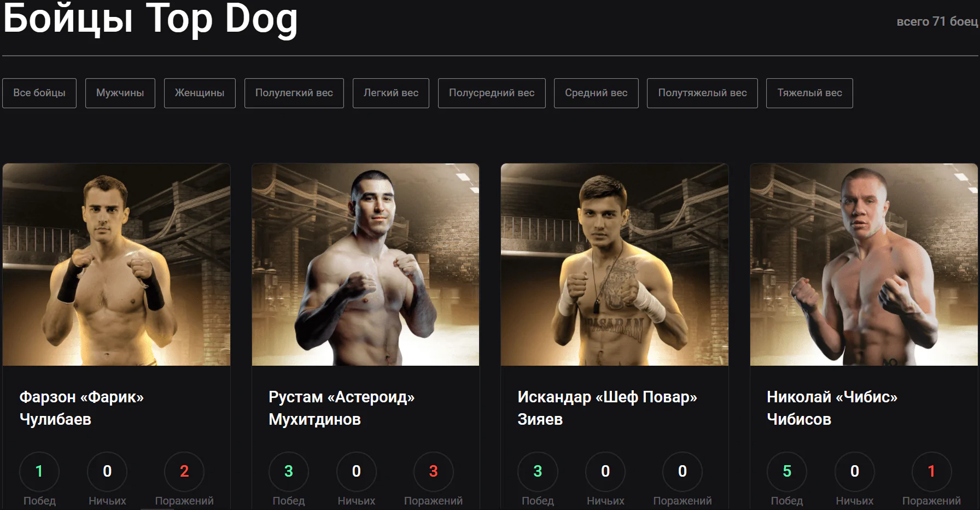Viewport: 980px width, 510px height.
Task: Select the «Полулегкий вес» weight category
Action: coord(294,93)
